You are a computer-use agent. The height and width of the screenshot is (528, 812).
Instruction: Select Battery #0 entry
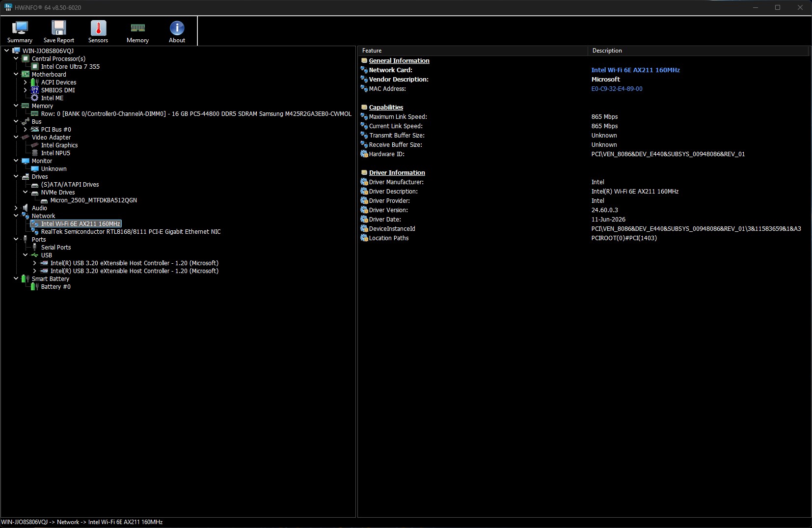click(x=55, y=286)
